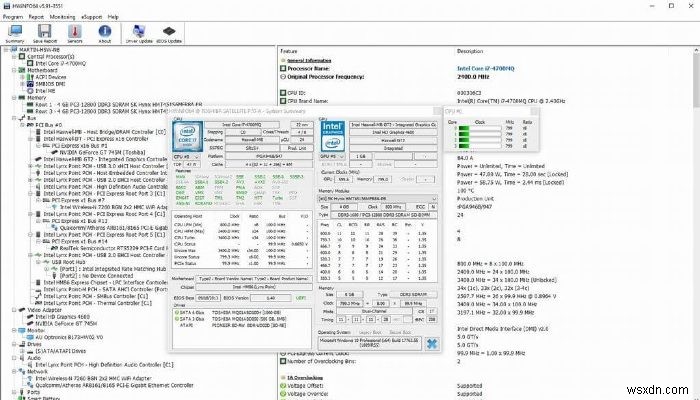Image resolution: width=700 pixels, height=400 pixels.
Task: Click the Network icon in the tree
Action: 22,371
